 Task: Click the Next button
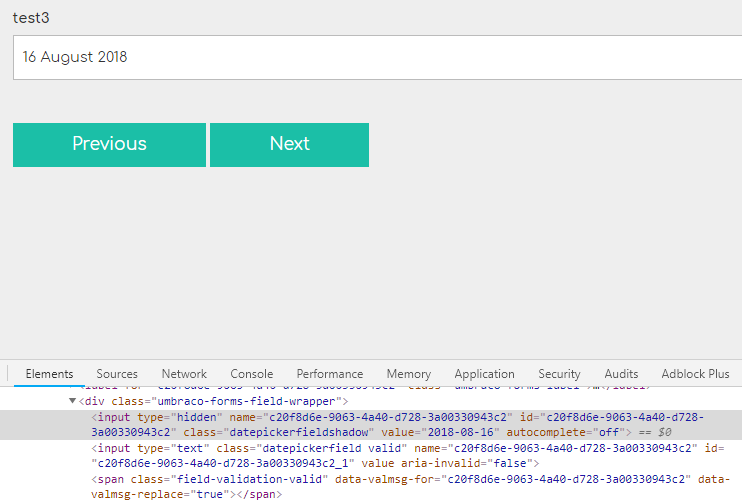click(x=289, y=145)
